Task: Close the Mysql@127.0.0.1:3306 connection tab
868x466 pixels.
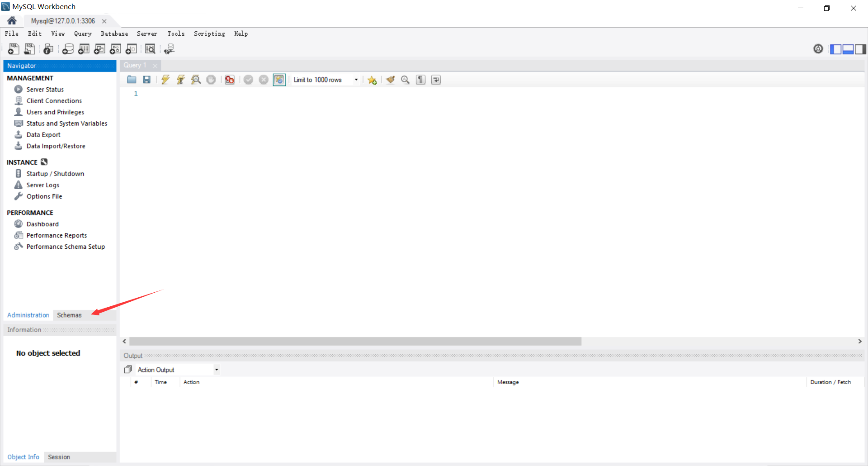Action: coord(104,21)
